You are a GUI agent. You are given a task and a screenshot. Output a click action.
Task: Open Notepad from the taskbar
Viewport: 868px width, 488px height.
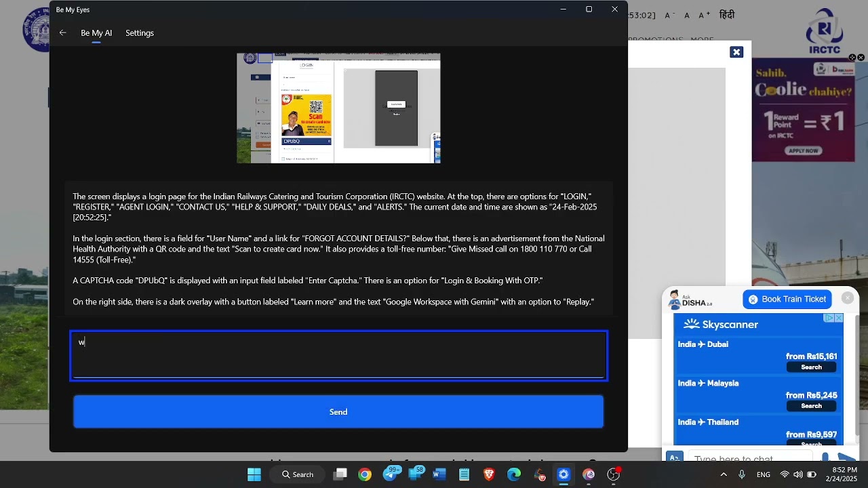(464, 474)
